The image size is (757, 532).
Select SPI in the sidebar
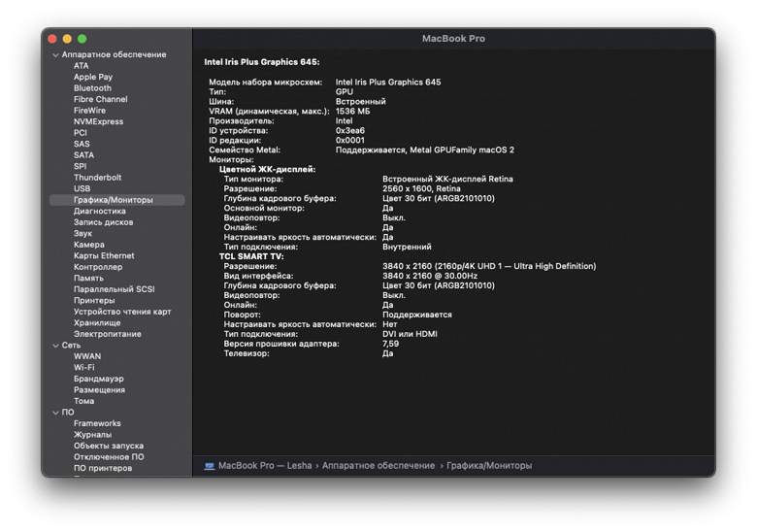80,166
